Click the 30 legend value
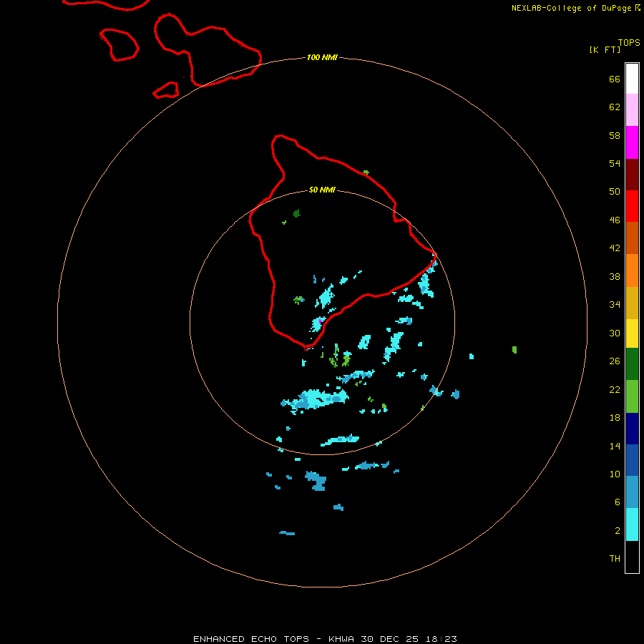 pos(615,333)
